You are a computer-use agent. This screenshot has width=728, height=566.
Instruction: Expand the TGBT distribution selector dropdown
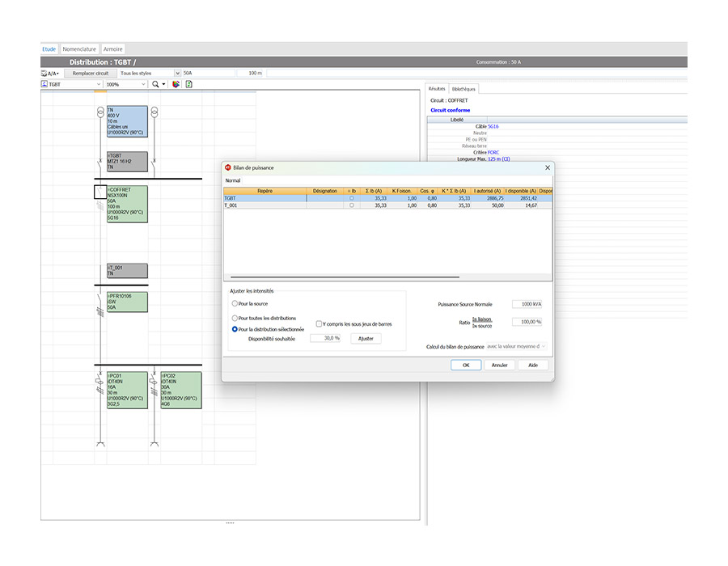click(x=98, y=84)
